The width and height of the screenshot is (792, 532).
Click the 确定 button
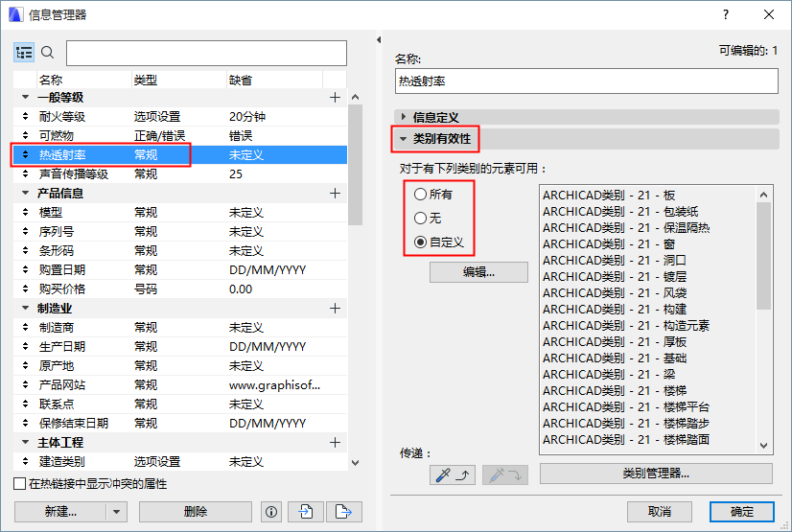coord(742,512)
